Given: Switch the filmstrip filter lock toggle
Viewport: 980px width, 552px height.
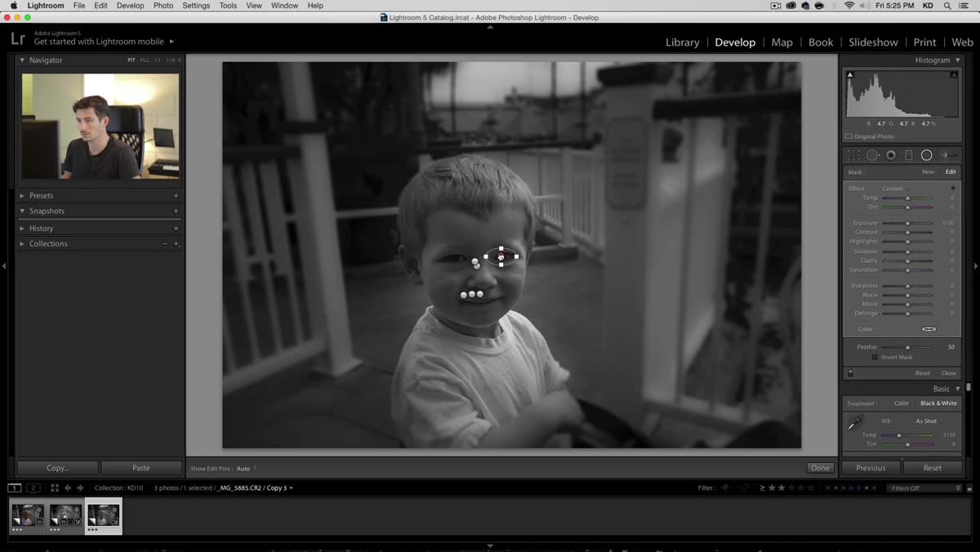Looking at the screenshot, I should click(969, 488).
